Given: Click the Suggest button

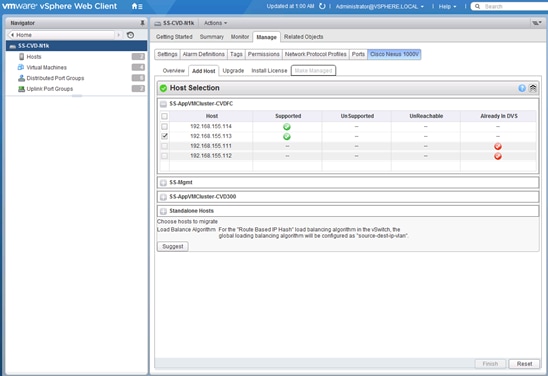Looking at the screenshot, I should pyautogui.click(x=173, y=246).
